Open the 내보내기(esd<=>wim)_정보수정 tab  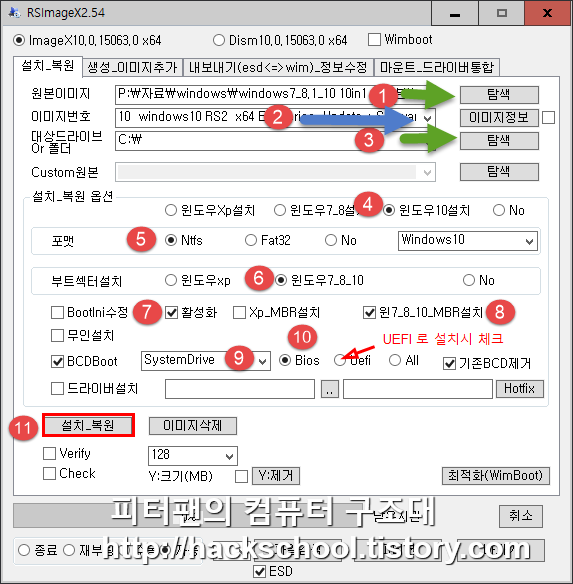click(278, 67)
